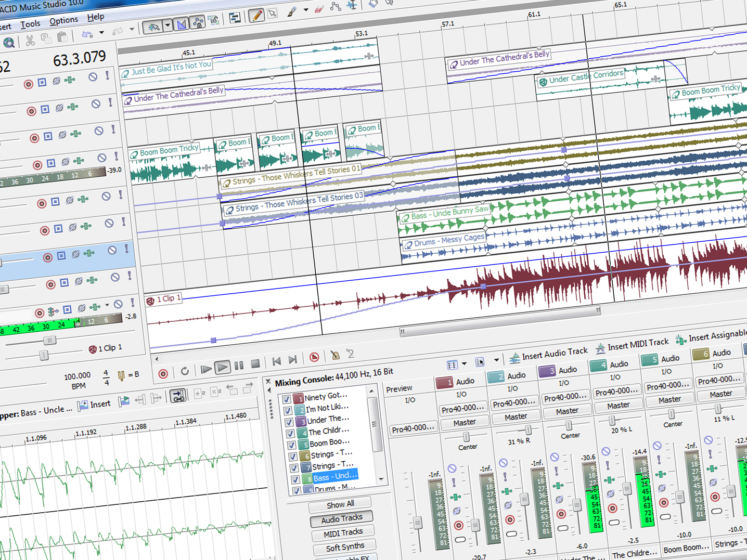
Task: Open Audio 4 Master output dropdown
Action: (618, 405)
